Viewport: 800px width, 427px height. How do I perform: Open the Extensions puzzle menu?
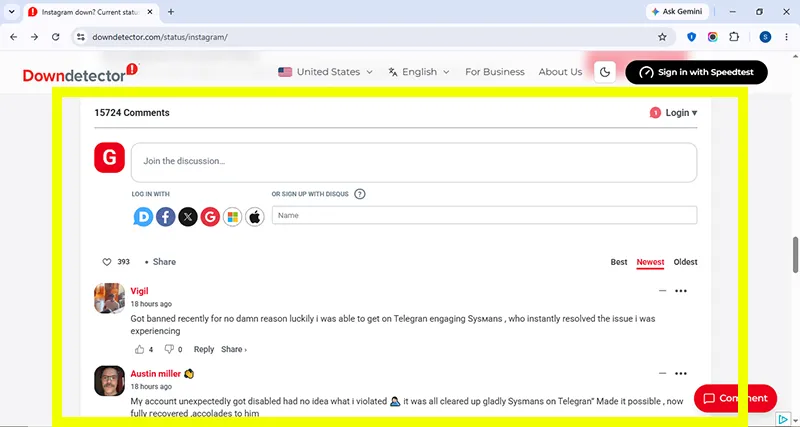pos(734,37)
